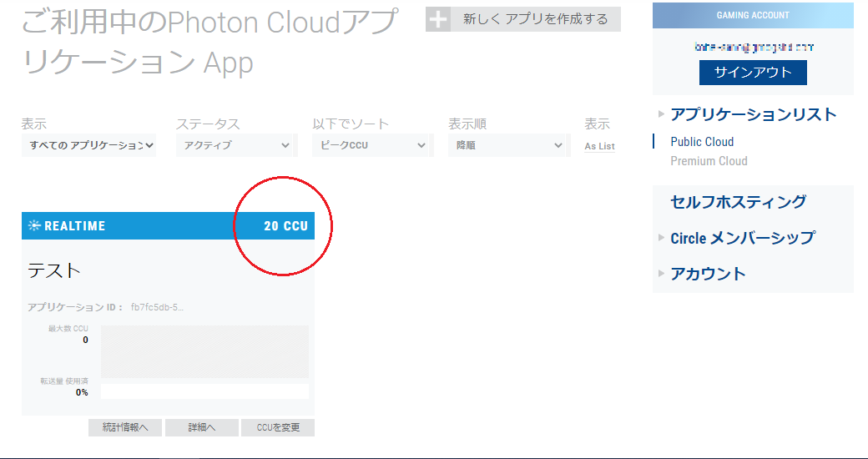Select Public Cloud in sidebar
Screen dimensions: 868x459
[702, 142]
